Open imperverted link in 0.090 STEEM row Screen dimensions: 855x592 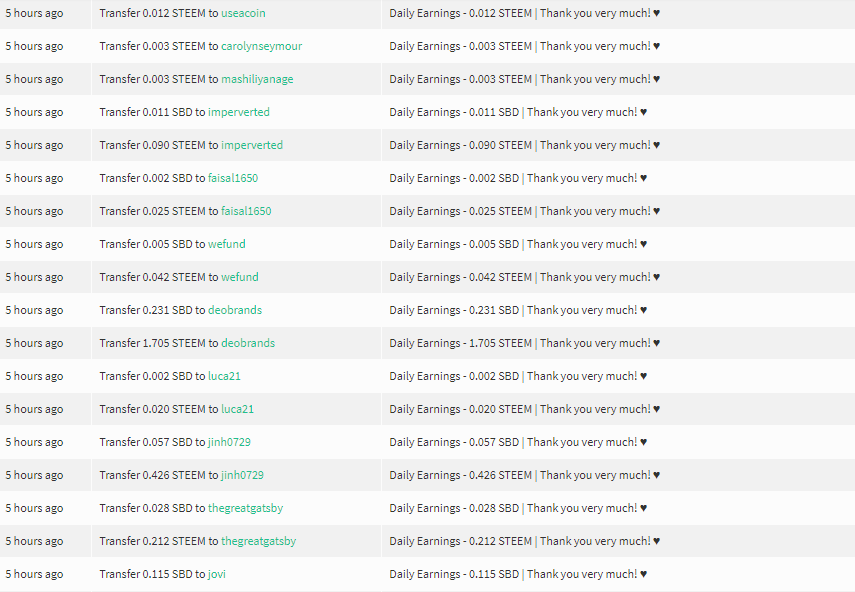(252, 146)
